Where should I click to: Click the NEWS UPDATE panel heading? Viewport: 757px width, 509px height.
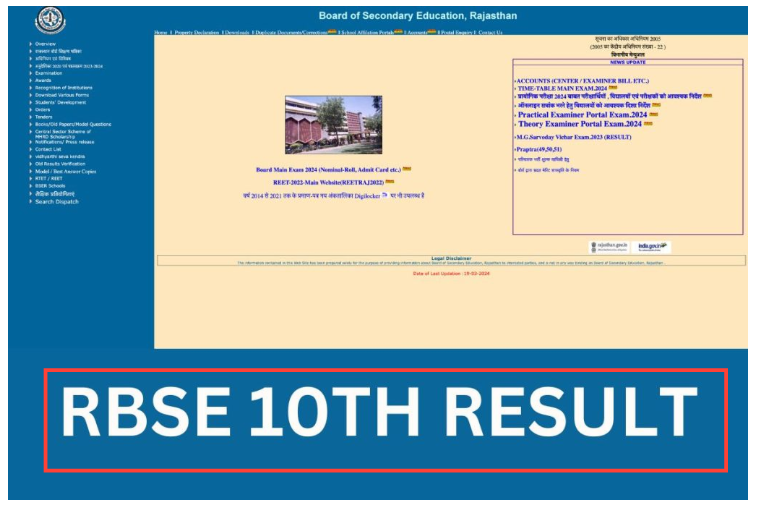click(x=628, y=62)
